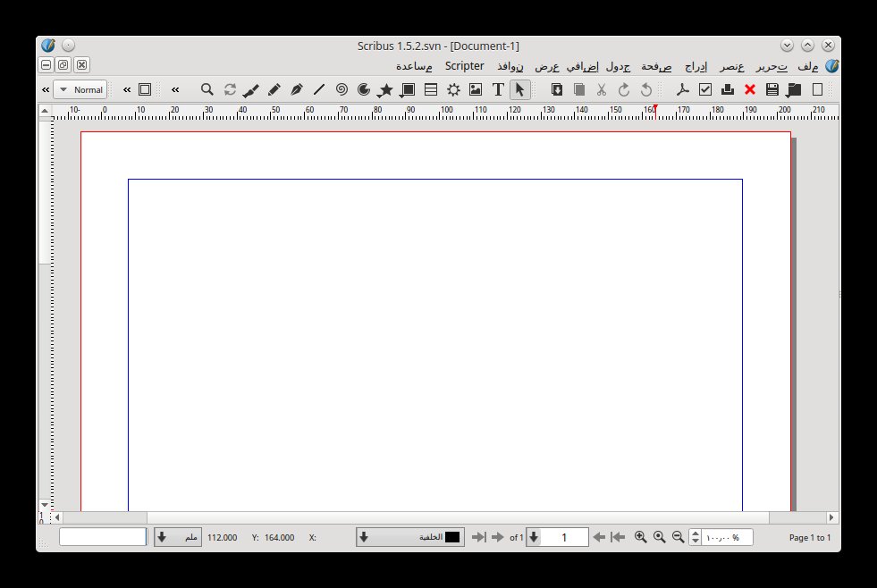
Task: Export as PDF using toolbar icon
Action: coord(683,89)
